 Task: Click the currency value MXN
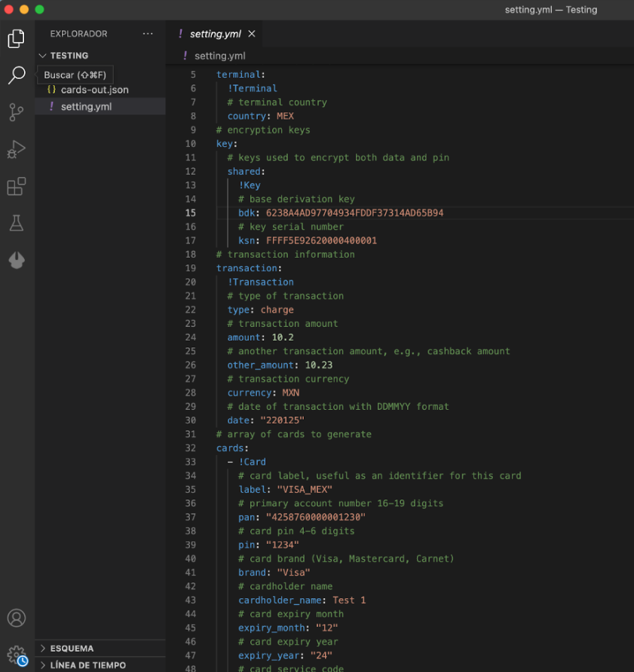291,393
